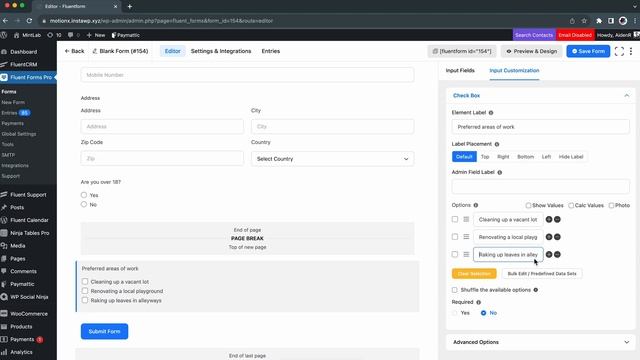Select Yes for Are you over 18
This screenshot has width=640, height=360.
(x=84, y=195)
